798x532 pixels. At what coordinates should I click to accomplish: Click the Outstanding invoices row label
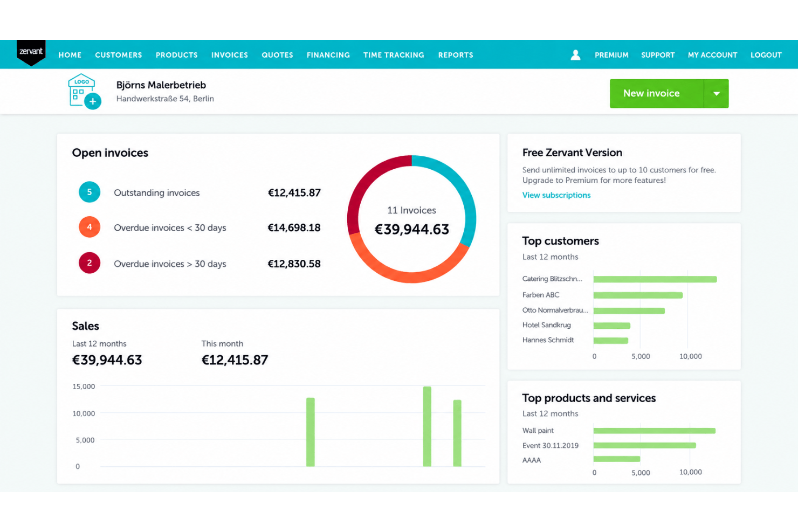pyautogui.click(x=157, y=193)
